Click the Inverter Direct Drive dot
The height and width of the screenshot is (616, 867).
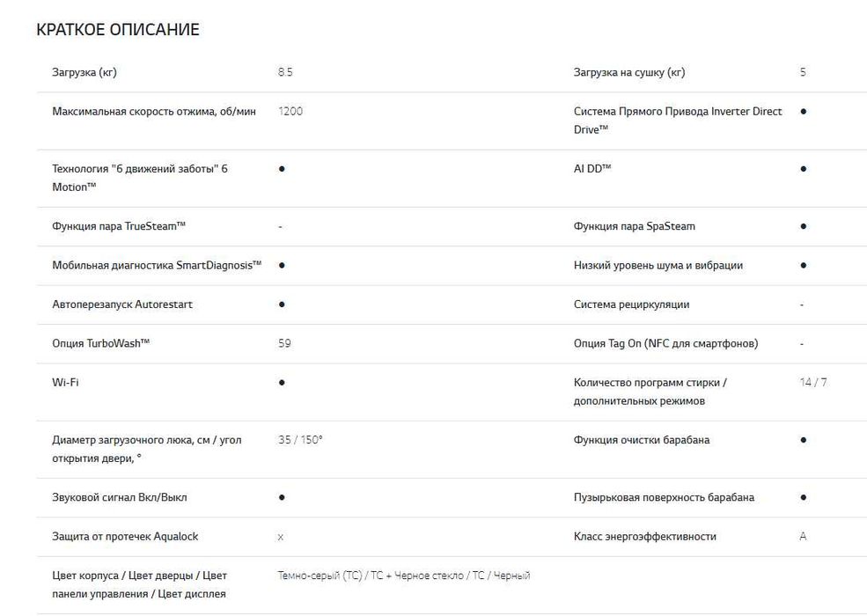[x=803, y=112]
